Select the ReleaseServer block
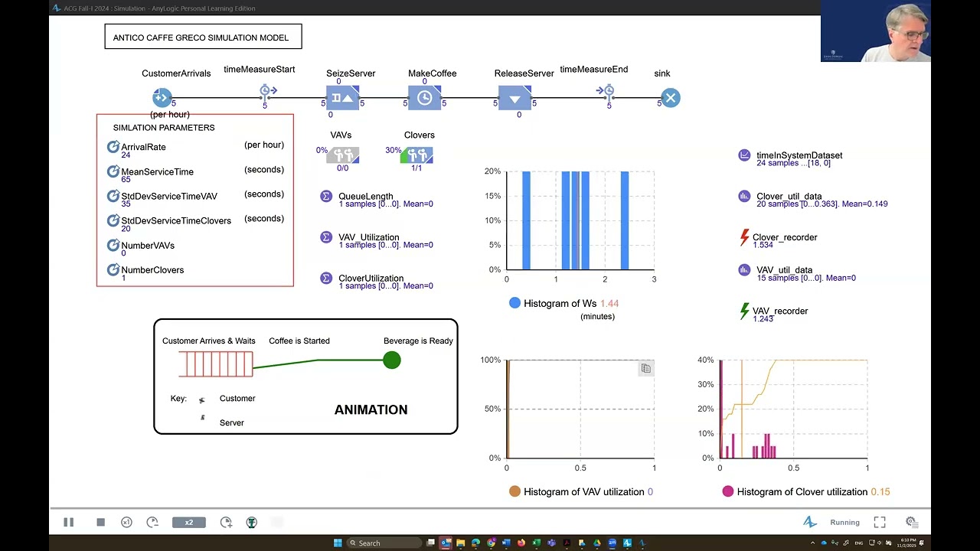Viewport: 980px width, 551px height. tap(514, 98)
